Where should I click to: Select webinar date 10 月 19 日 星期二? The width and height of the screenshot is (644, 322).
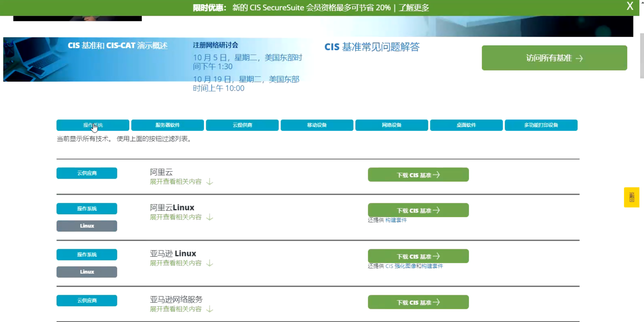pos(246,84)
